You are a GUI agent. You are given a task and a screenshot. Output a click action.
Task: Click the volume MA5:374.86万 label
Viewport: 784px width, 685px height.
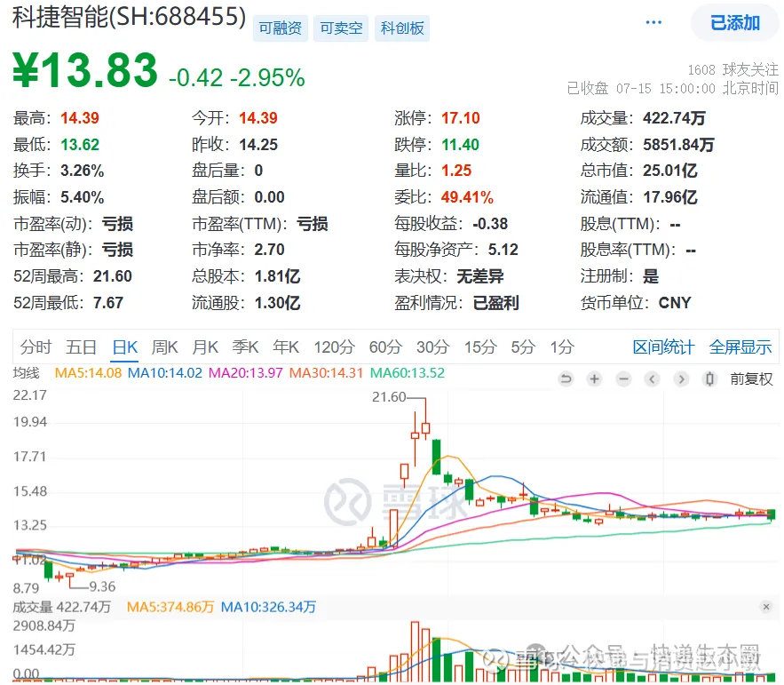pos(170,607)
